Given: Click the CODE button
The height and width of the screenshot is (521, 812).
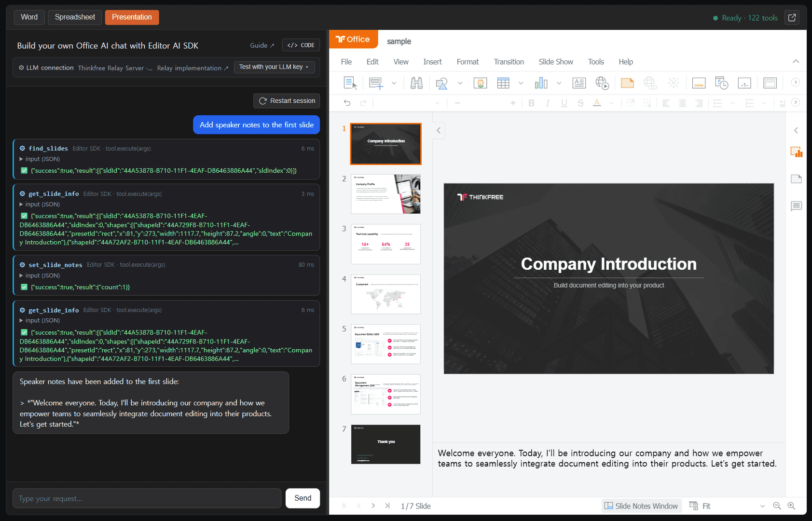Looking at the screenshot, I should pos(301,45).
